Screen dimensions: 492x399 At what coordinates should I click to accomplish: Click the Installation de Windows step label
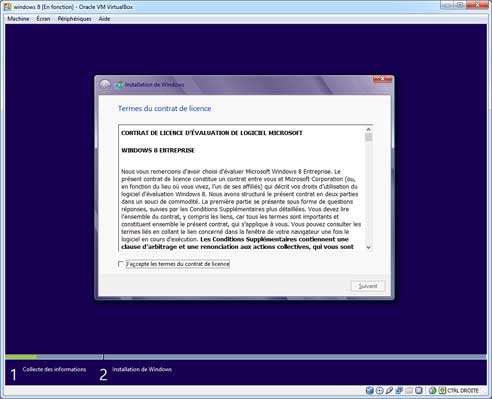pos(142,369)
